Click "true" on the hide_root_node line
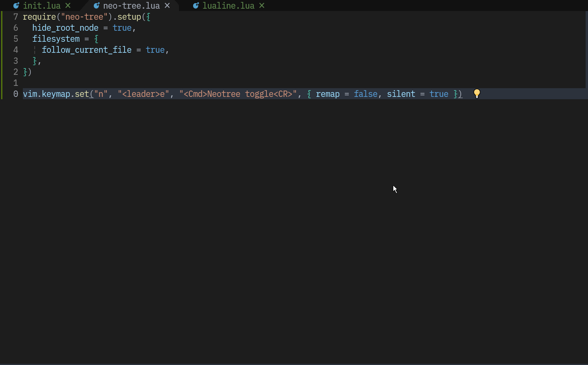588x365 pixels. (122, 28)
